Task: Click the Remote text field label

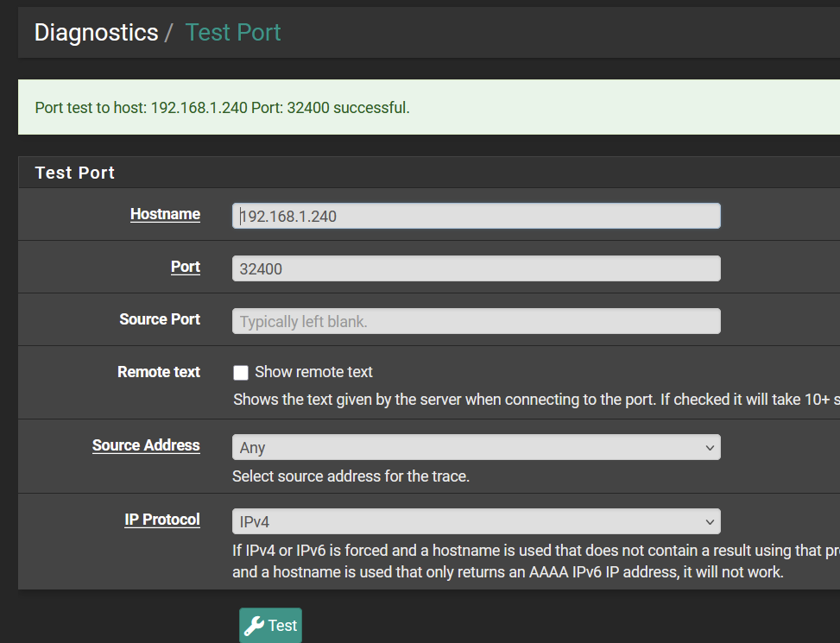Action: (x=159, y=372)
